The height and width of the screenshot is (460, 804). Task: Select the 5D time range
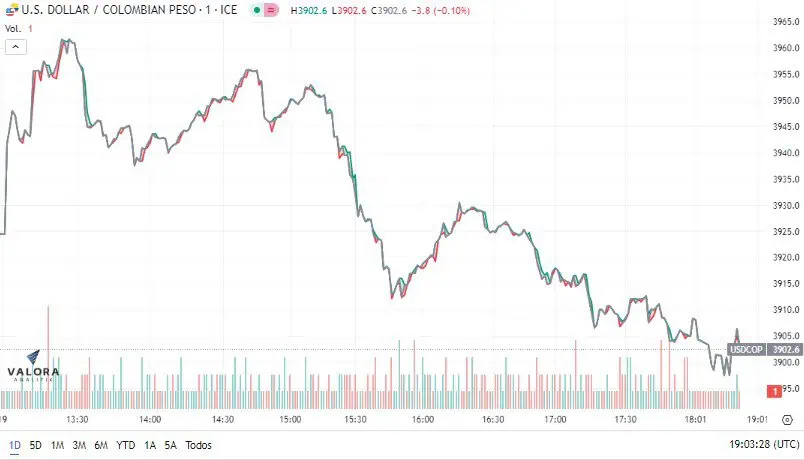click(x=35, y=445)
